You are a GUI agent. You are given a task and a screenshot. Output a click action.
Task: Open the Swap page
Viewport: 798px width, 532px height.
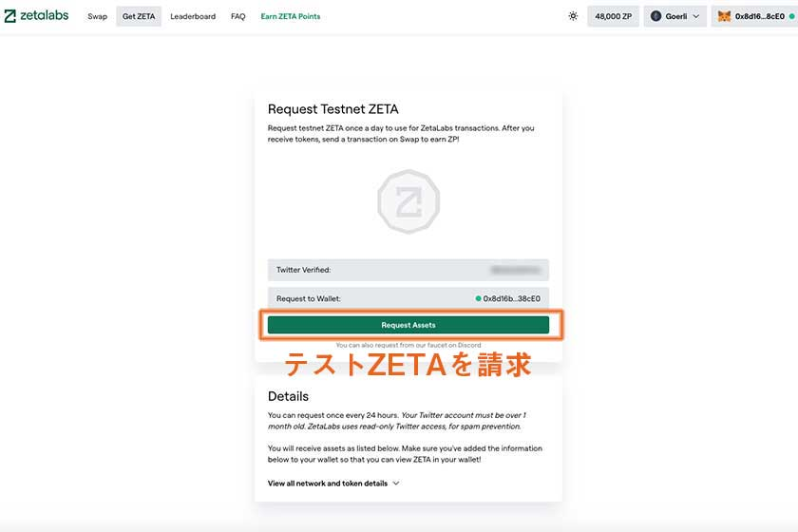97,16
